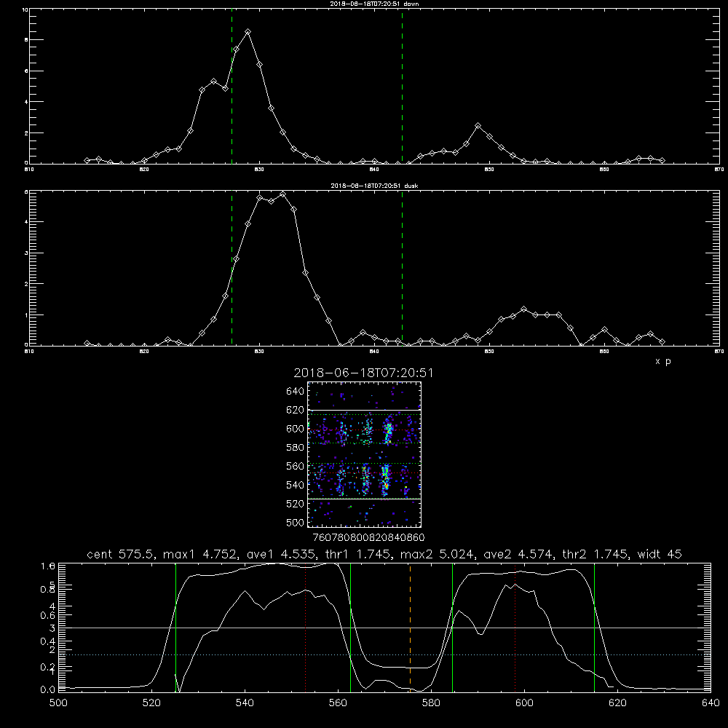Click the "500" y-axis label beside the image
The image size is (728, 728).
296,522
